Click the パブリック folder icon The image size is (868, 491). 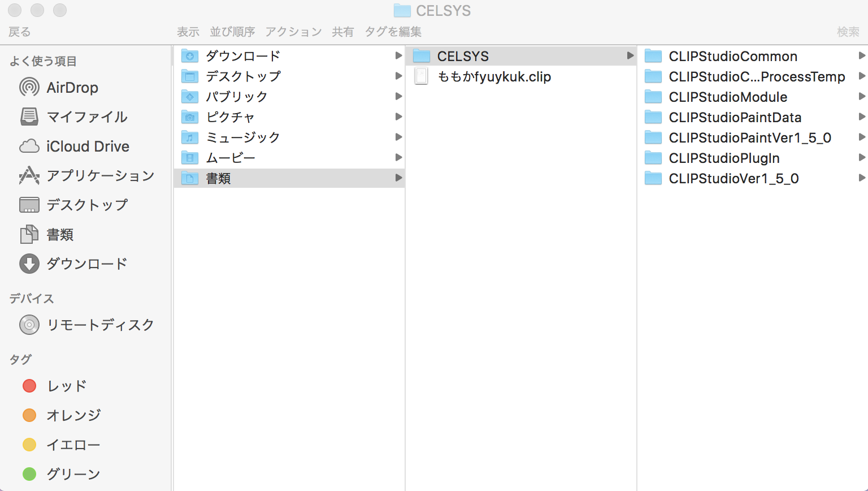tap(190, 97)
